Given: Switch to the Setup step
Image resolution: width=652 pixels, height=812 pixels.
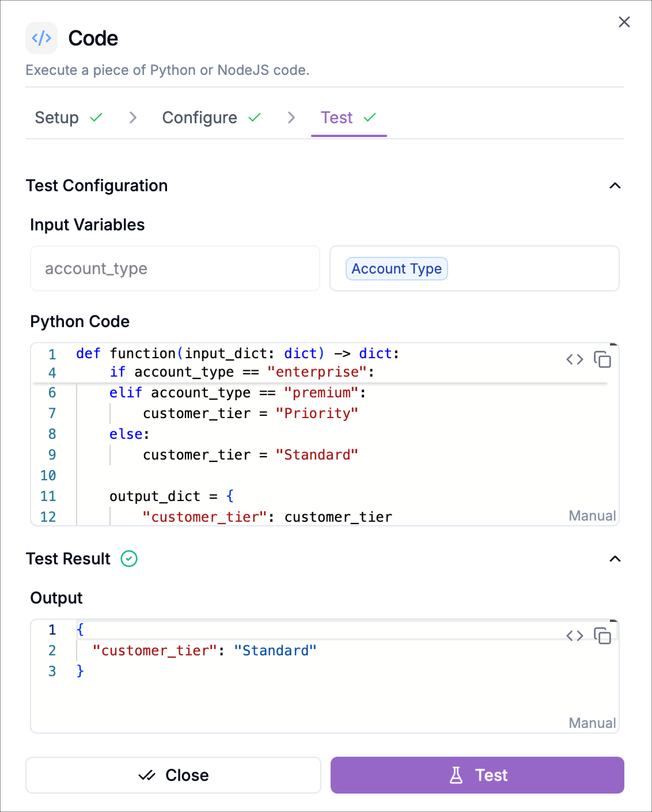Looking at the screenshot, I should 56,117.
